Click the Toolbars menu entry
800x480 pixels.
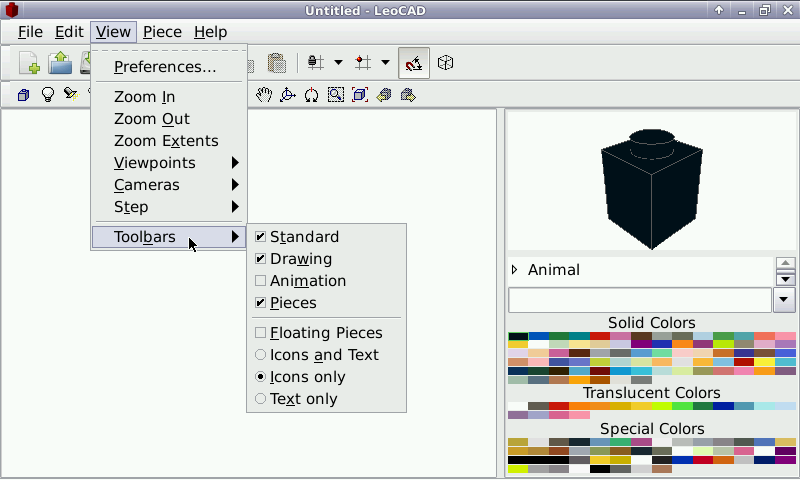pyautogui.click(x=170, y=237)
